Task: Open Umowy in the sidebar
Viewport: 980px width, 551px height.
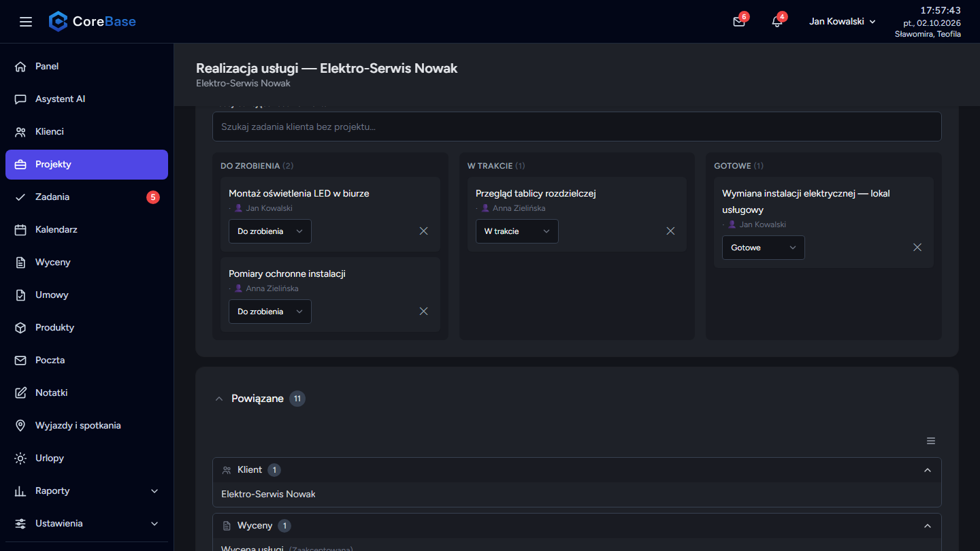Action: [86, 295]
